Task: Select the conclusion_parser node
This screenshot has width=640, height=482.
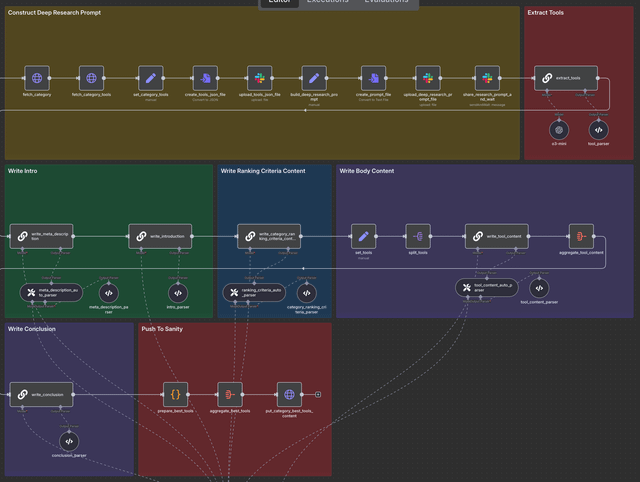Action: 69,441
